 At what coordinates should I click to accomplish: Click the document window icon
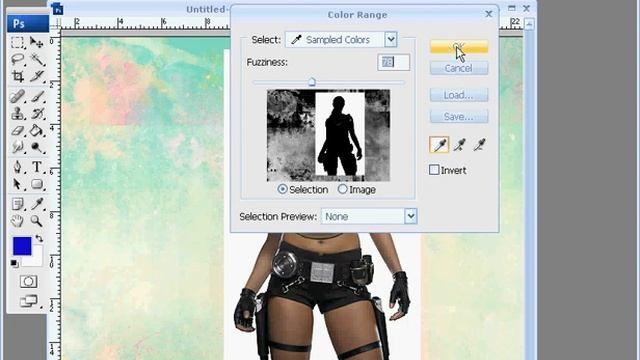[58, 9]
